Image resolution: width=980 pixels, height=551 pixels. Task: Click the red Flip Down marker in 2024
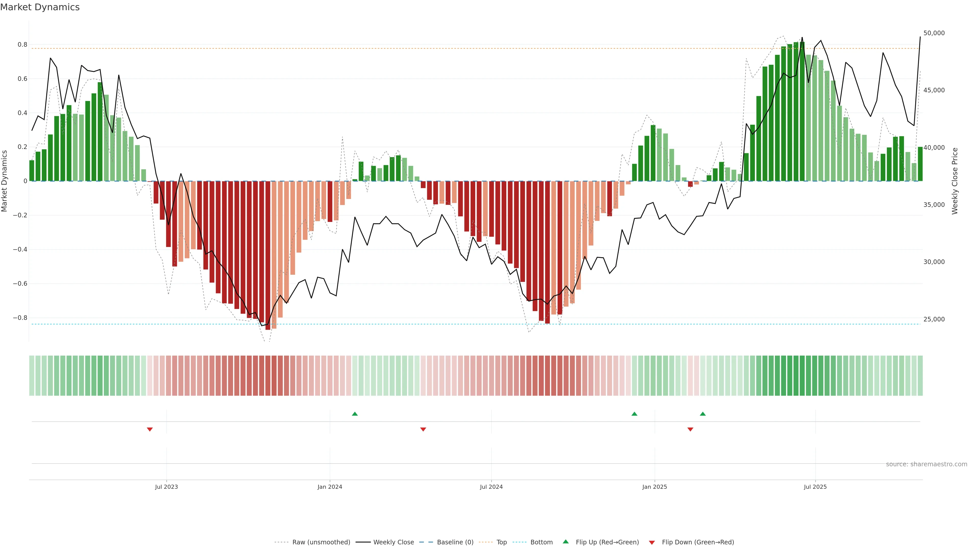click(423, 429)
